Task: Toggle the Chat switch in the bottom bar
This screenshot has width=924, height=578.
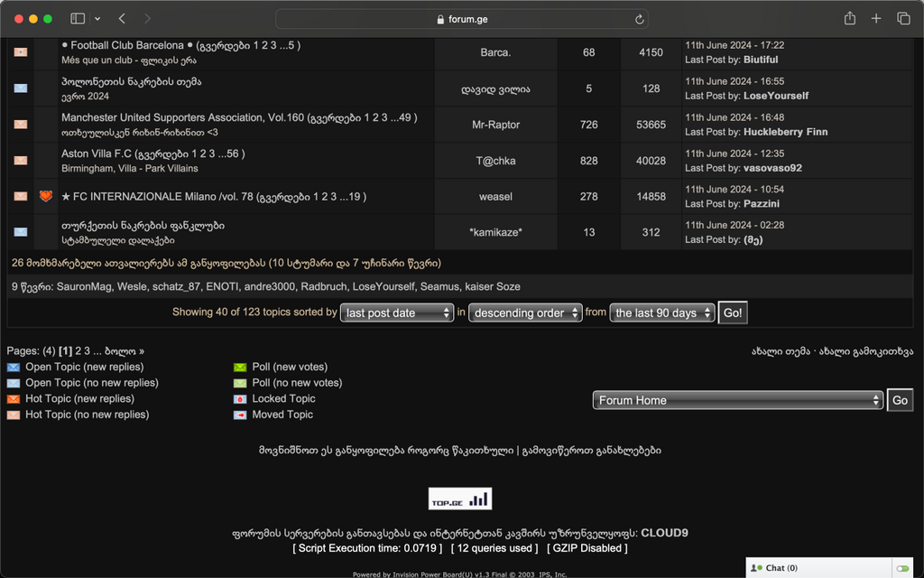Action: coord(901,568)
